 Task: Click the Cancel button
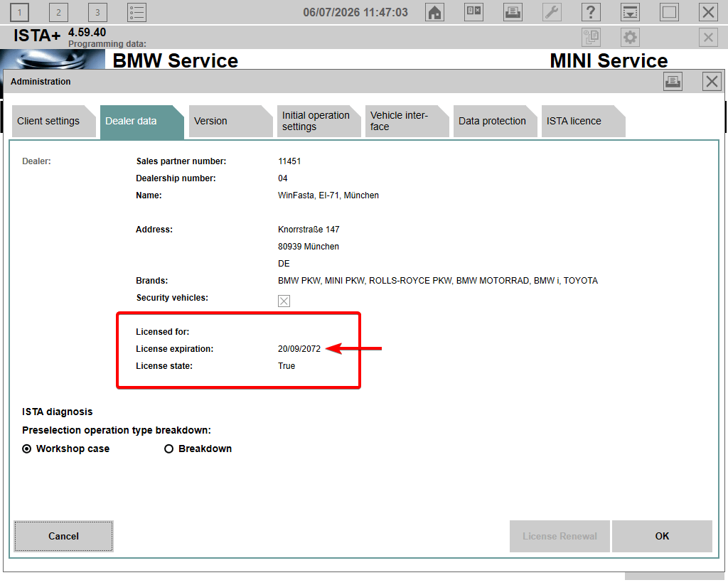63,536
